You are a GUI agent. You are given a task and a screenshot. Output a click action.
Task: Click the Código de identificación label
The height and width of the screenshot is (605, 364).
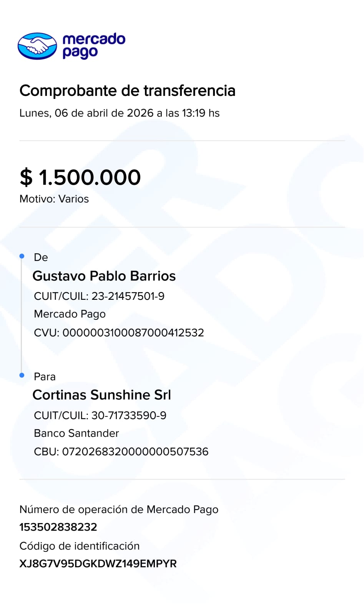coord(80,546)
